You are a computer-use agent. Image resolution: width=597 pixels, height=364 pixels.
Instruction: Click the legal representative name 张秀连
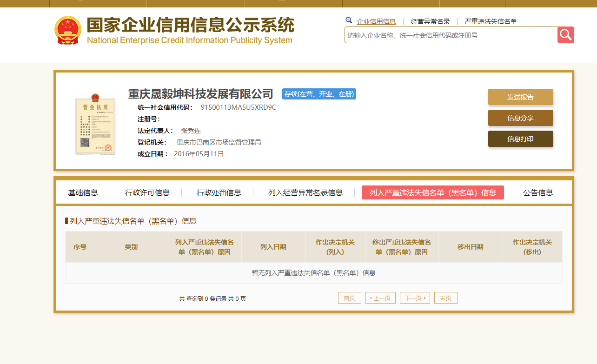191,131
